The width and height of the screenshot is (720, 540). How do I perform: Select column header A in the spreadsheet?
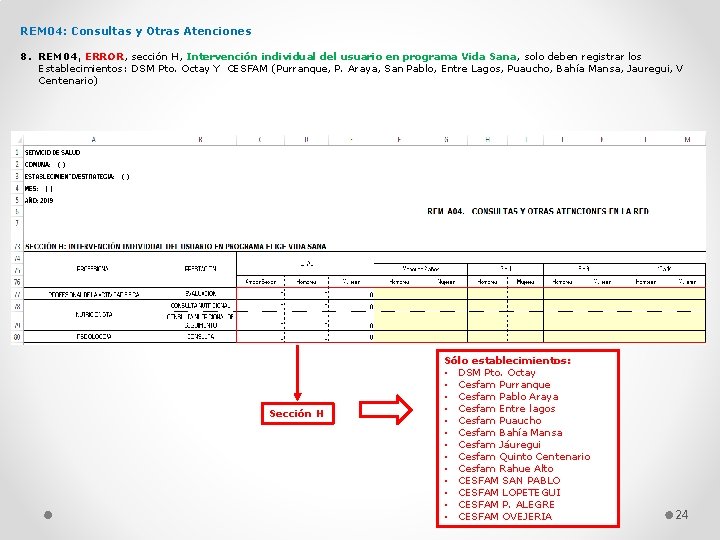(94, 140)
